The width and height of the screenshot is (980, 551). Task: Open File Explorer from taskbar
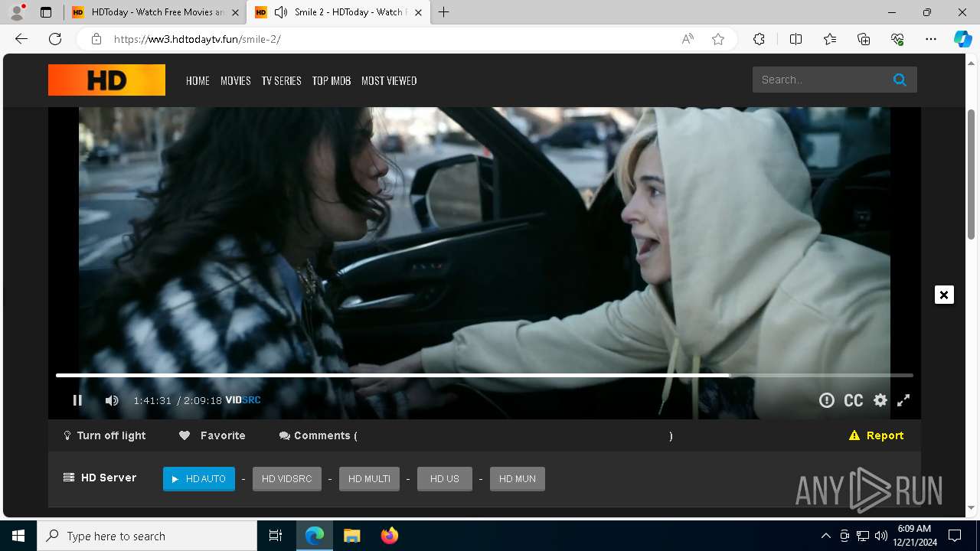[x=352, y=536]
